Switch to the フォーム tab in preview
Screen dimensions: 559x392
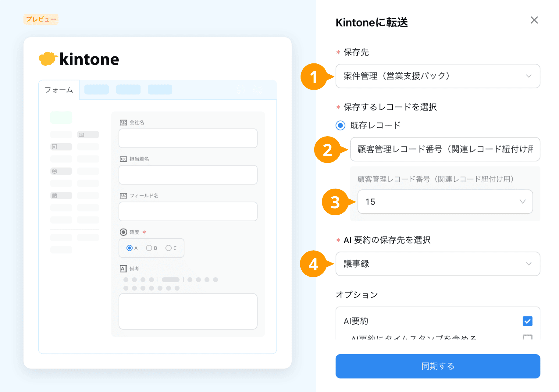click(59, 90)
